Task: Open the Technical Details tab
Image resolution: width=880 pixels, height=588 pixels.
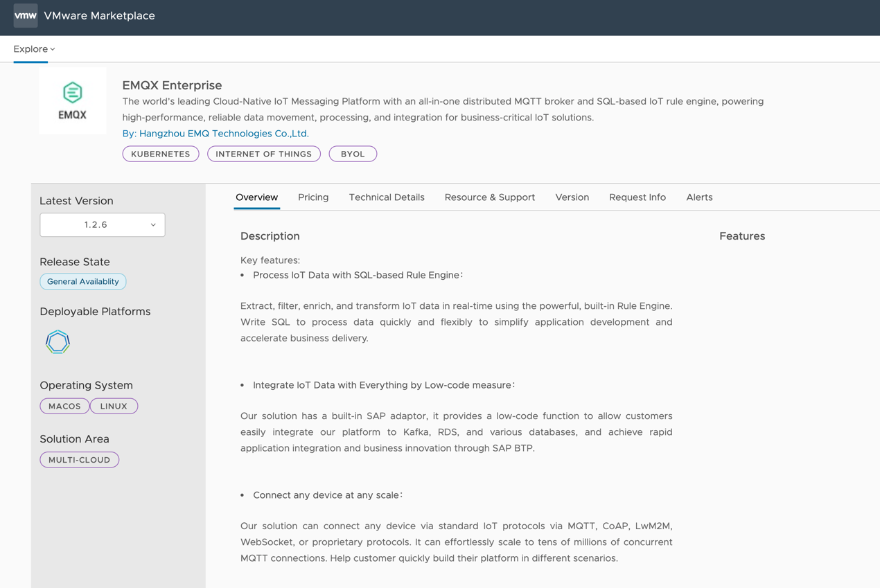Action: [387, 197]
